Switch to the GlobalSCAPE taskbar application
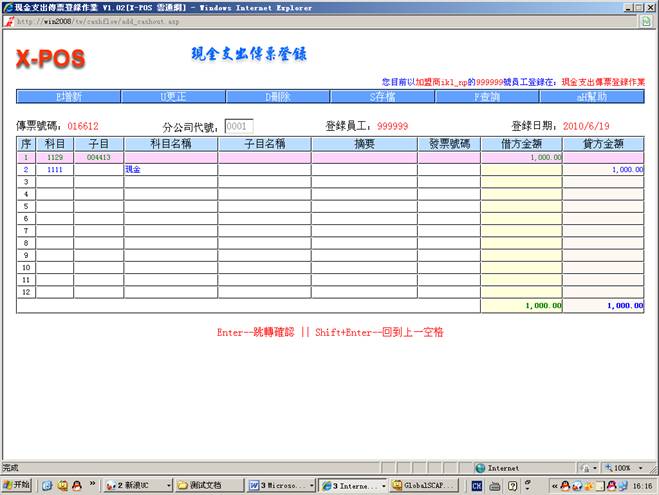This screenshot has height=495, width=659. (x=428, y=485)
